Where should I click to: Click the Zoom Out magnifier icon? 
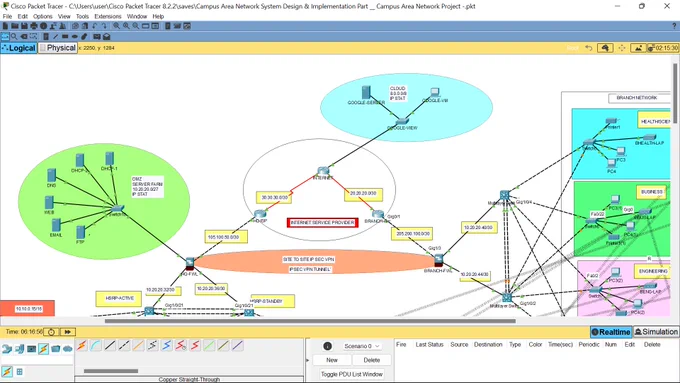click(x=136, y=26)
